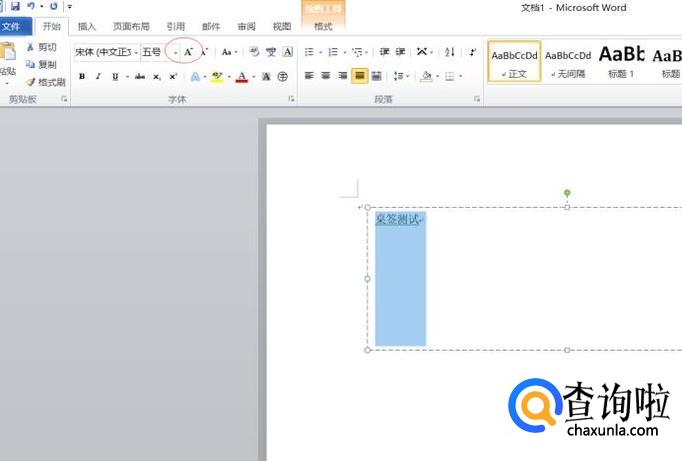
Task: Apply text effects to selection
Action: [x=195, y=77]
